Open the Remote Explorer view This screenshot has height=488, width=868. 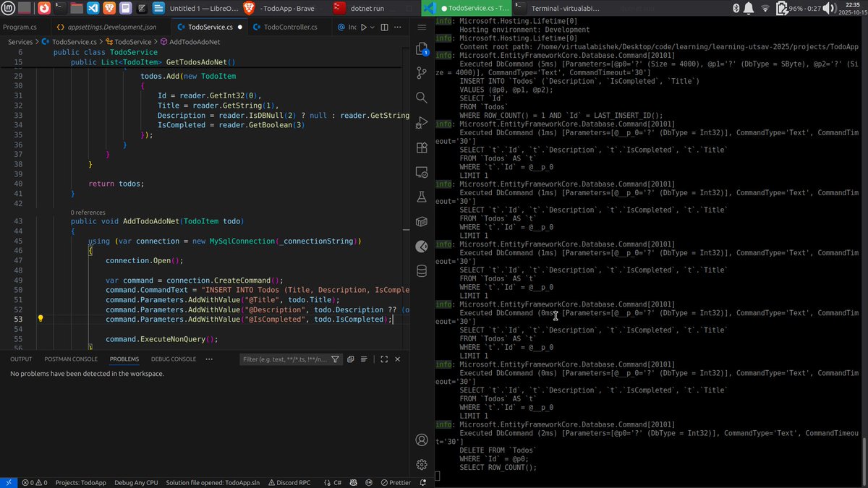click(x=422, y=172)
